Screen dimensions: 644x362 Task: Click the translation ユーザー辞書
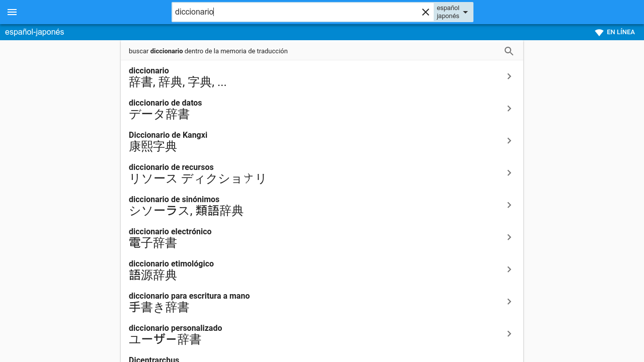(165, 340)
